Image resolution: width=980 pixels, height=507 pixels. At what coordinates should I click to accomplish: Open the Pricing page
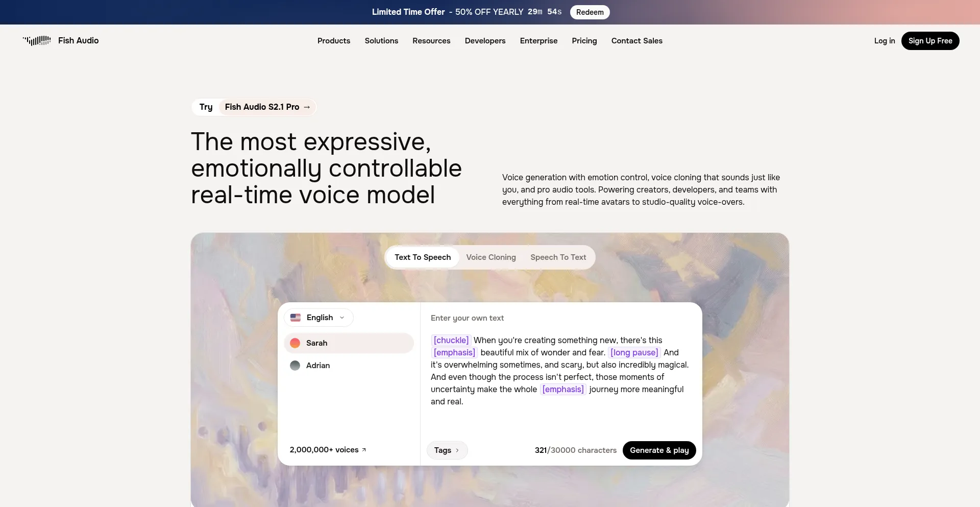pos(584,41)
